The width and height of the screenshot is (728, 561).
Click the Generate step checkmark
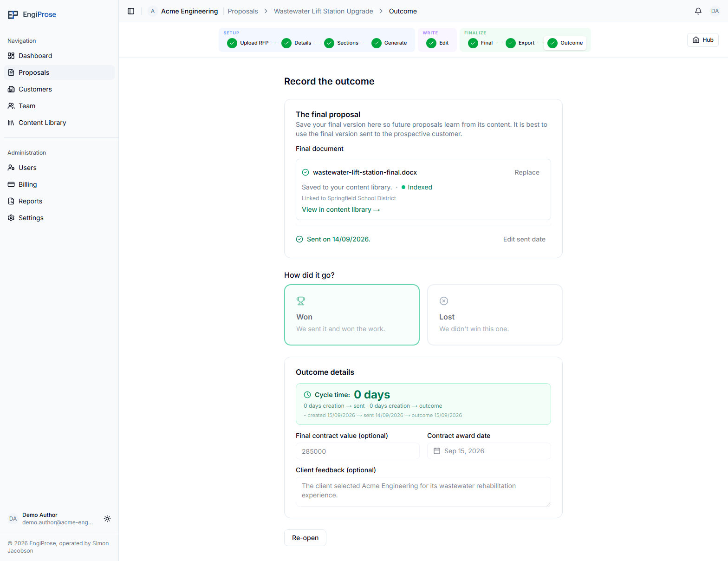377,43
